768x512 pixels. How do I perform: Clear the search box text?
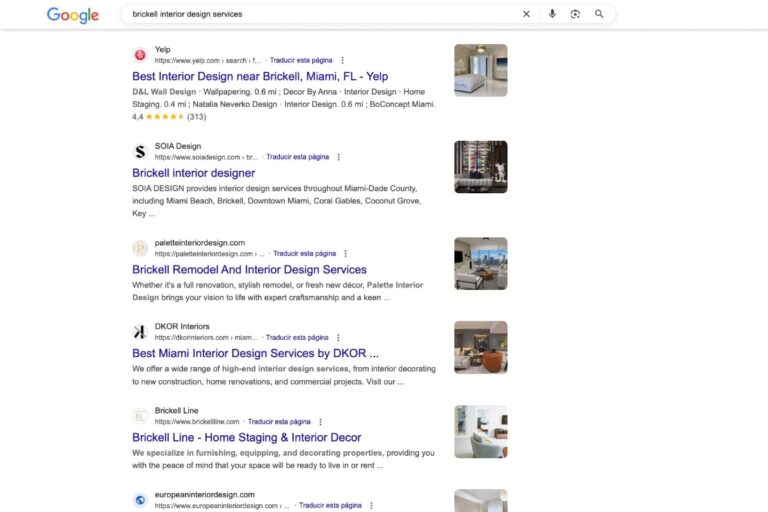point(526,14)
